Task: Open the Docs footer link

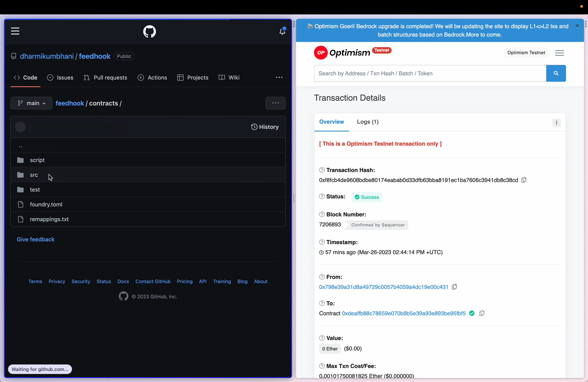Action: click(x=123, y=281)
